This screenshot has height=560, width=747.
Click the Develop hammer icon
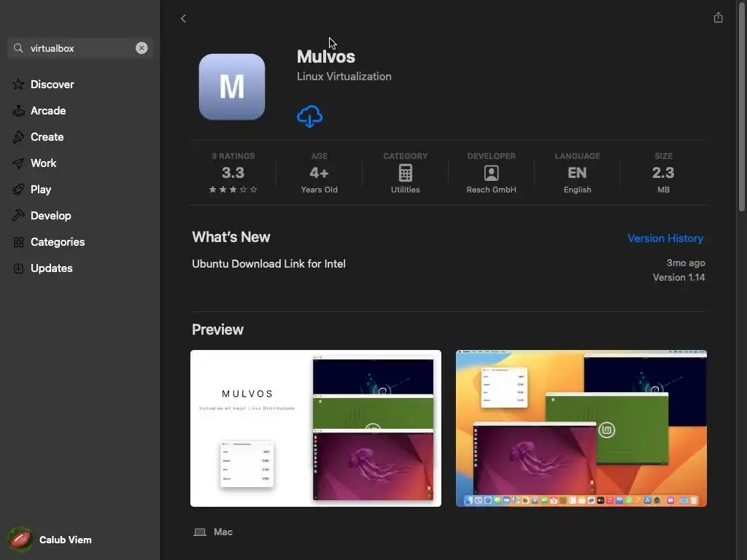point(18,215)
